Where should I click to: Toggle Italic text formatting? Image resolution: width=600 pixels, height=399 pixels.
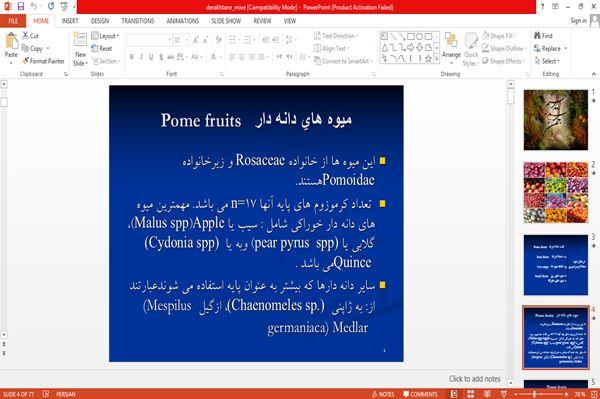(141, 57)
